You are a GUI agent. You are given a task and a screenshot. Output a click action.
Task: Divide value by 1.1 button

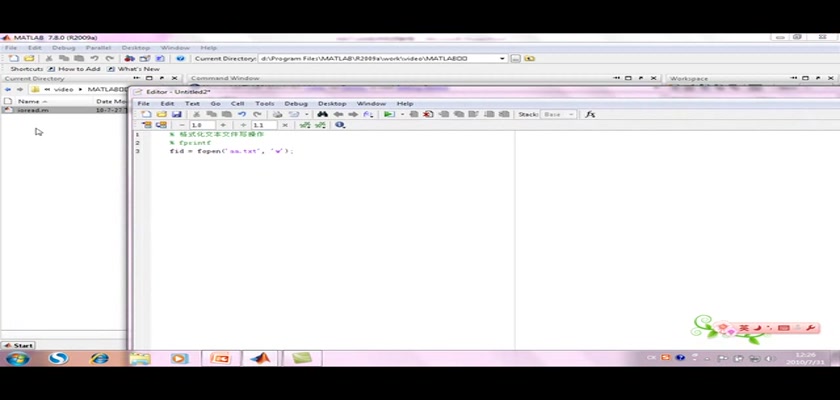(x=243, y=125)
